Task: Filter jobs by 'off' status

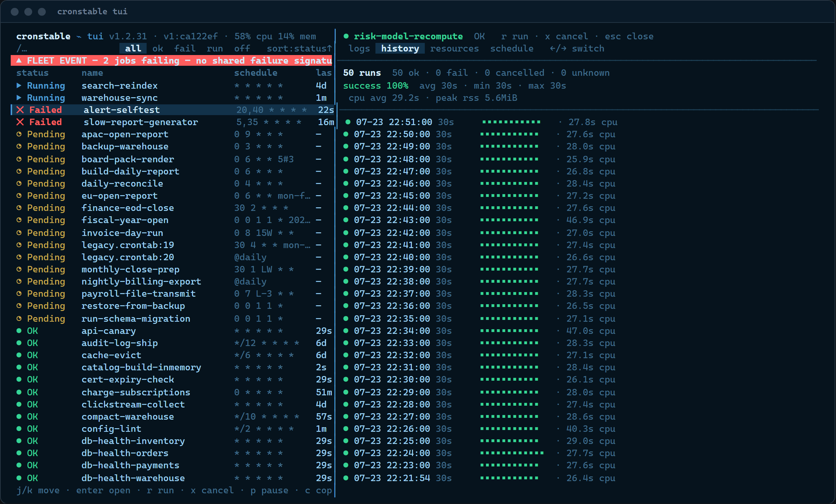Action: (242, 48)
